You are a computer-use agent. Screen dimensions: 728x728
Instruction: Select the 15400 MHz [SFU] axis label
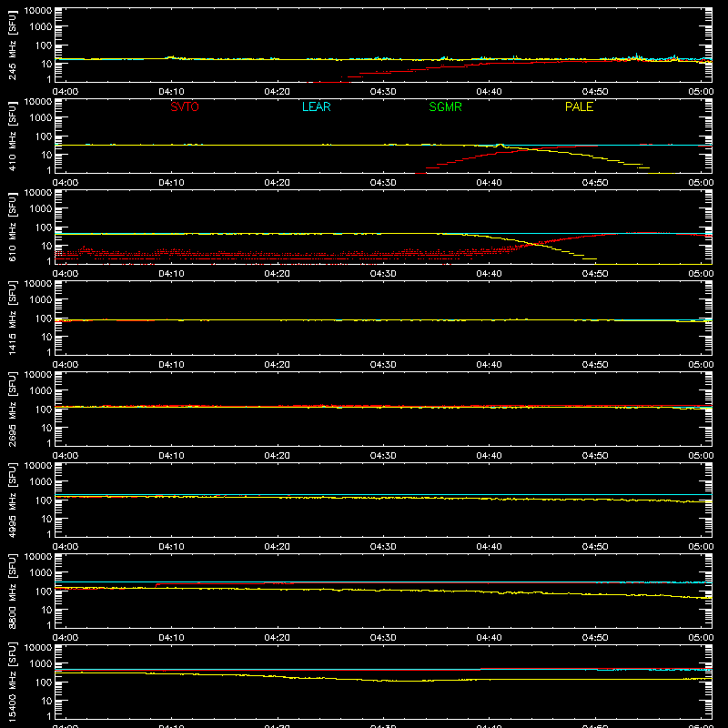coord(12,682)
